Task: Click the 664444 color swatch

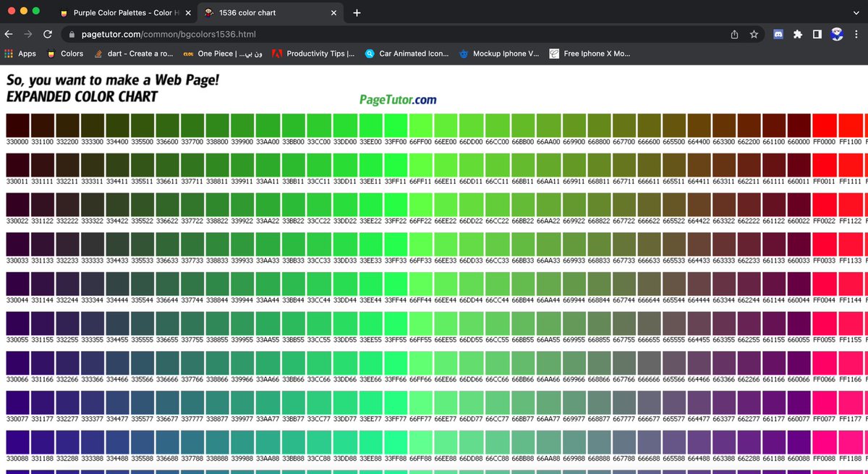Action: [698, 282]
